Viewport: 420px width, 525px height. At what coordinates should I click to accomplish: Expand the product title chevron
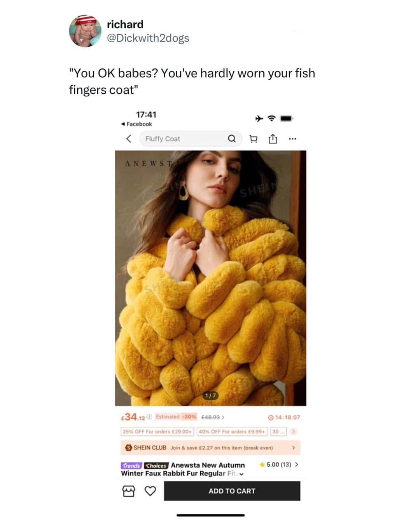[242, 474]
